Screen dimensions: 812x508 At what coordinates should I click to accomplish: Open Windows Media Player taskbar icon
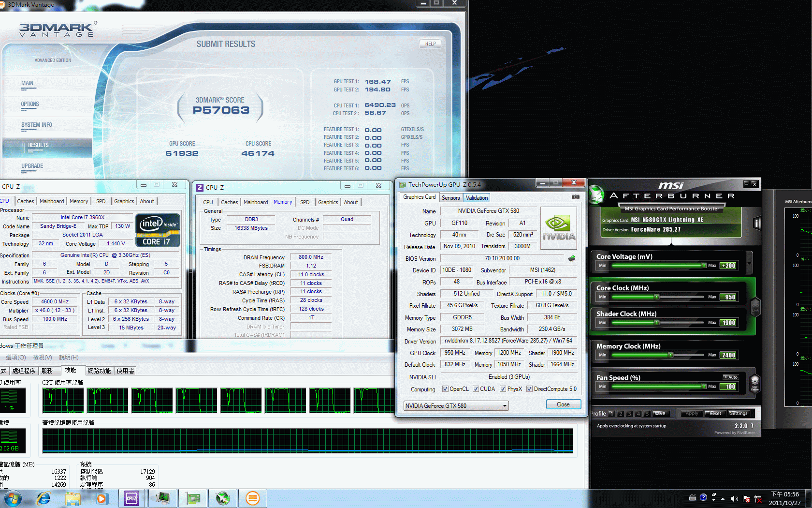click(x=101, y=498)
